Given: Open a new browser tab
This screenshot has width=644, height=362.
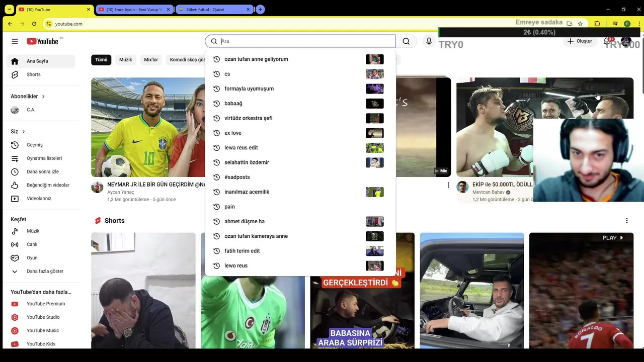Looking at the screenshot, I should [260, 9].
